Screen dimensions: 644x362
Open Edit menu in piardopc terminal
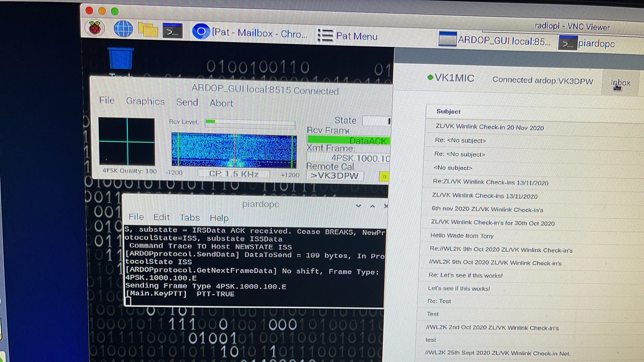click(x=162, y=217)
